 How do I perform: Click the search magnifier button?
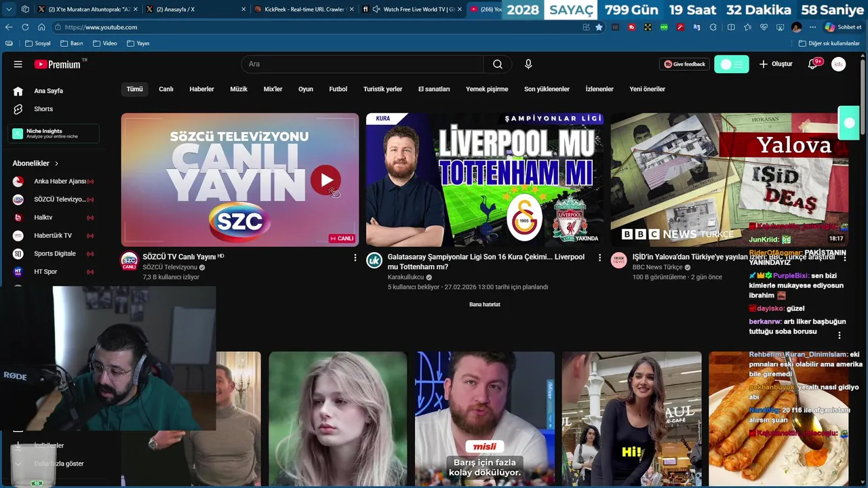pyautogui.click(x=498, y=64)
